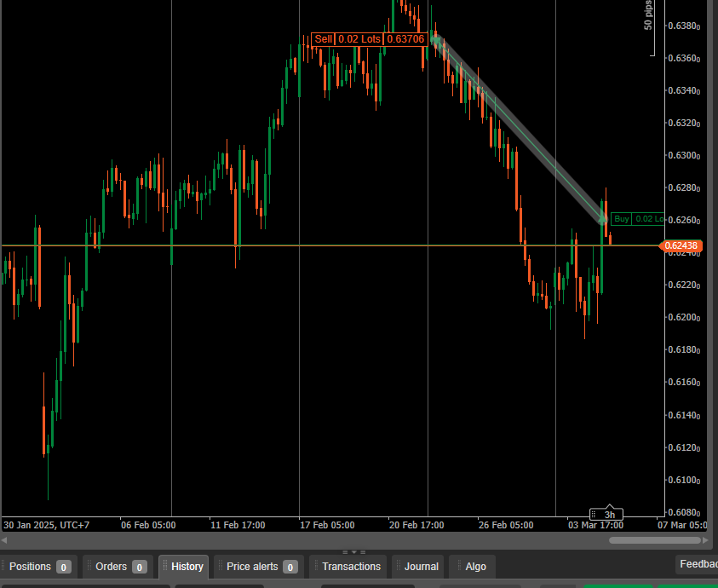
Task: Collapse the bottom panel using the splitter handle
Action: pyautogui.click(x=353, y=551)
